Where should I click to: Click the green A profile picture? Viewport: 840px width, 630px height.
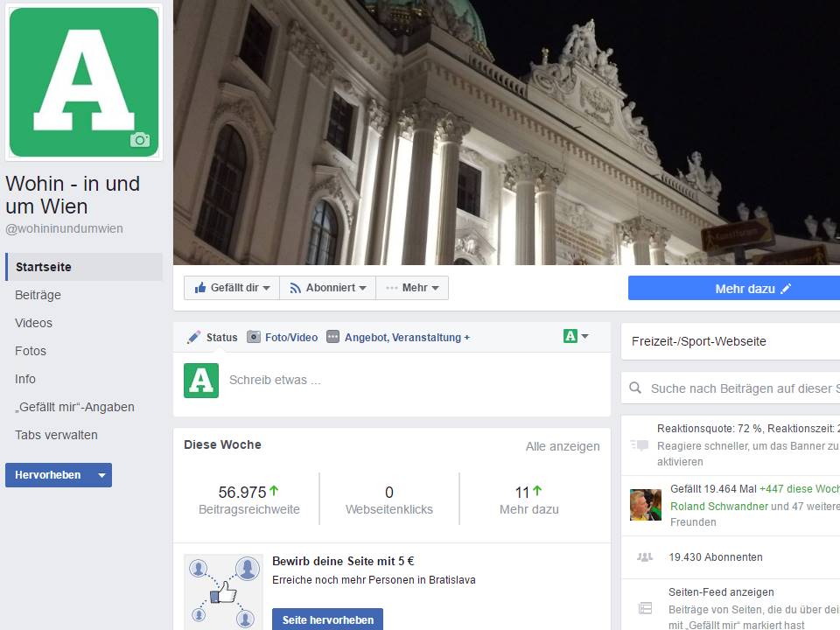point(84,82)
